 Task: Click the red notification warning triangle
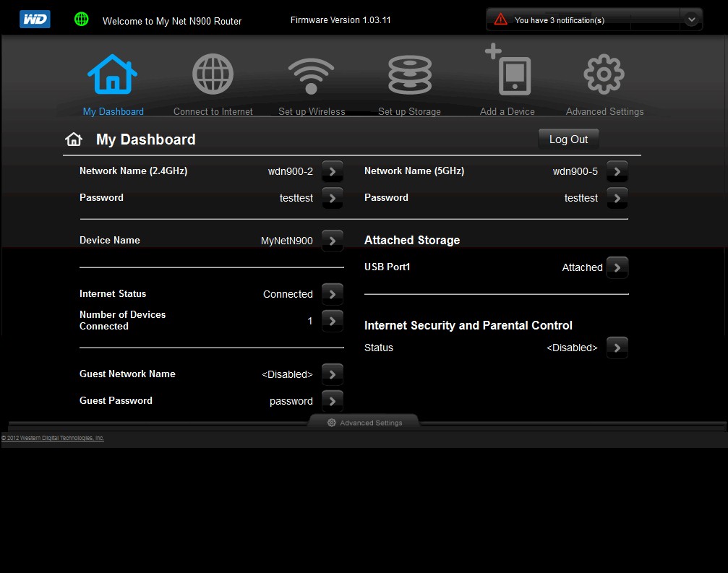pos(500,20)
